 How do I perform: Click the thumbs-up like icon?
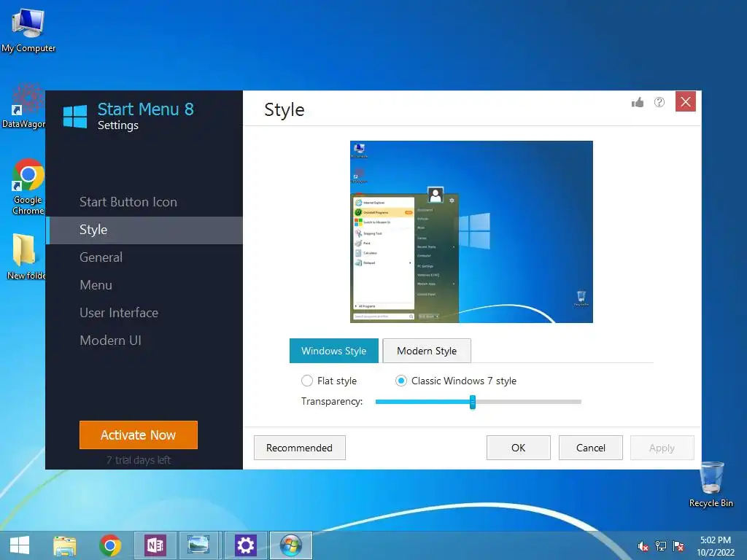[638, 102]
